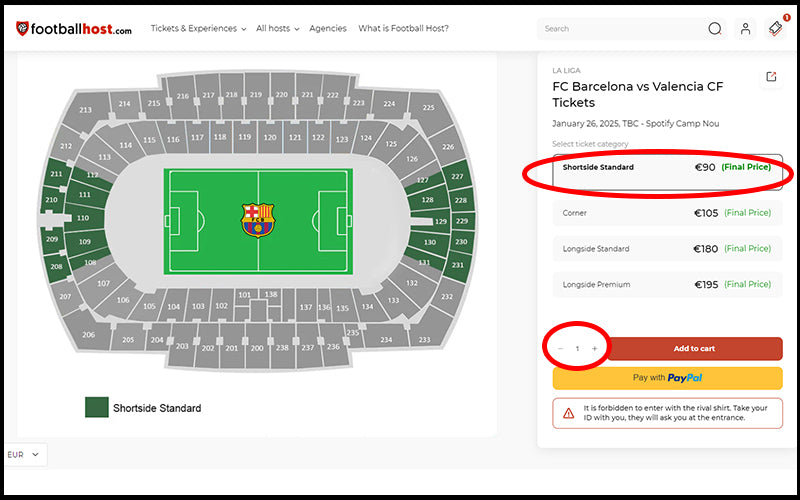
Task: Open the Agencies menu item
Action: (x=327, y=29)
